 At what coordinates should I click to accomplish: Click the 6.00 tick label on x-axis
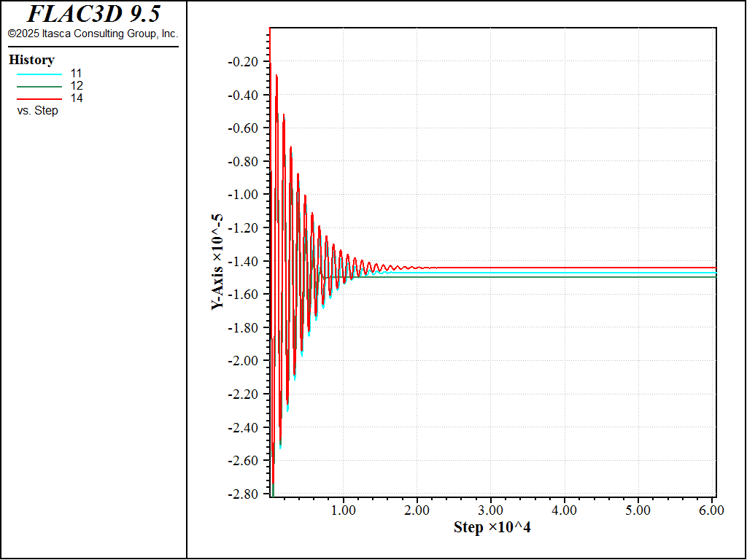[712, 510]
